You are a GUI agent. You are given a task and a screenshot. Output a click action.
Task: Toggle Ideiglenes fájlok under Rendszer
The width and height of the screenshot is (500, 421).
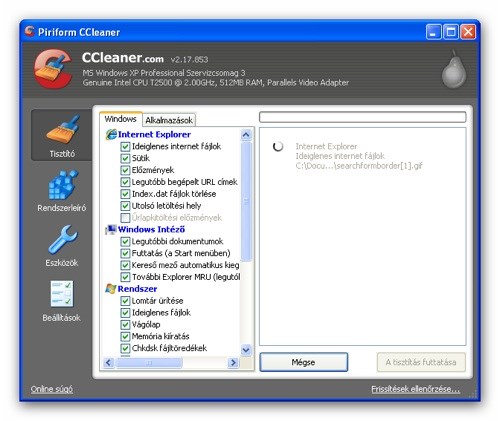pyautogui.click(x=125, y=313)
